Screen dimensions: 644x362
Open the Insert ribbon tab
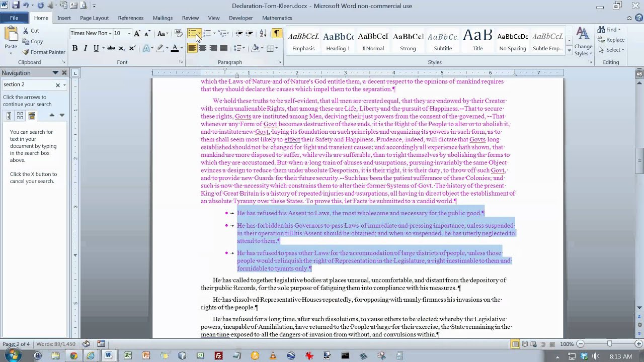pos(64,18)
